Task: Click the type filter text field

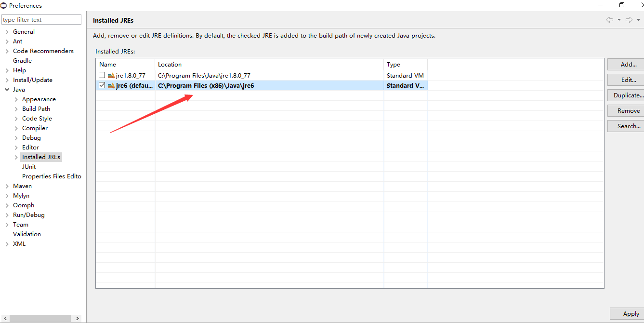Action: (x=41, y=20)
